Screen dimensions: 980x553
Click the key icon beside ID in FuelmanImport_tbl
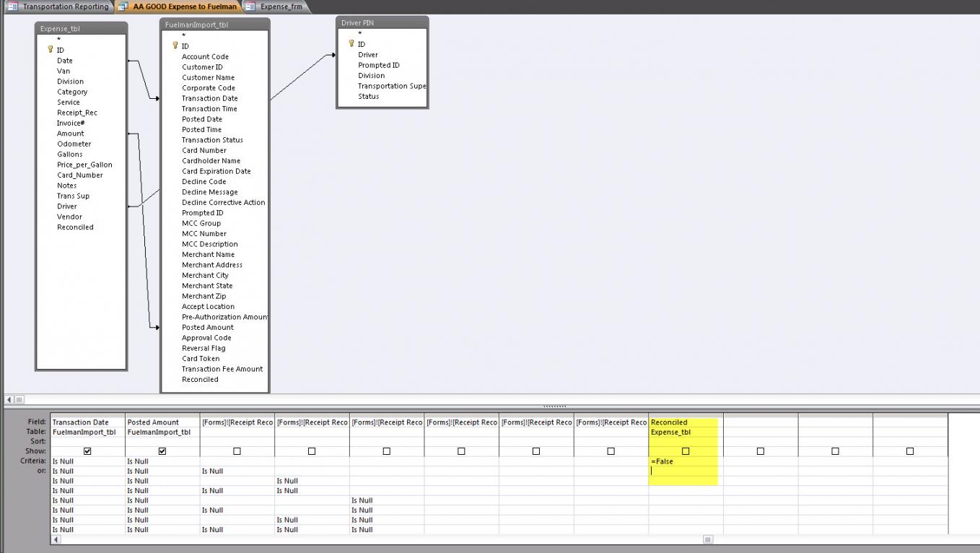tap(175, 45)
